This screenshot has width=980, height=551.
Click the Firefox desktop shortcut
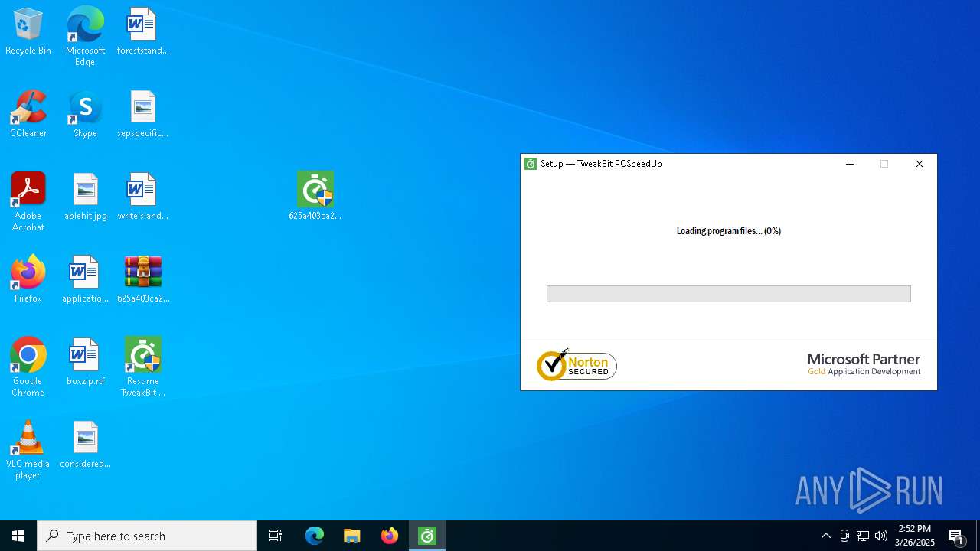pos(28,280)
